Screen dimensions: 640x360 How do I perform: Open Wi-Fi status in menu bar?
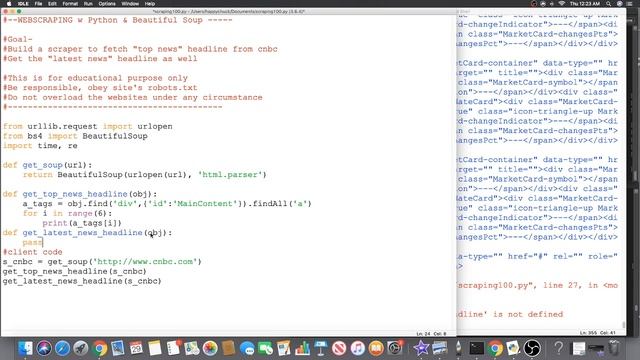[x=562, y=4]
